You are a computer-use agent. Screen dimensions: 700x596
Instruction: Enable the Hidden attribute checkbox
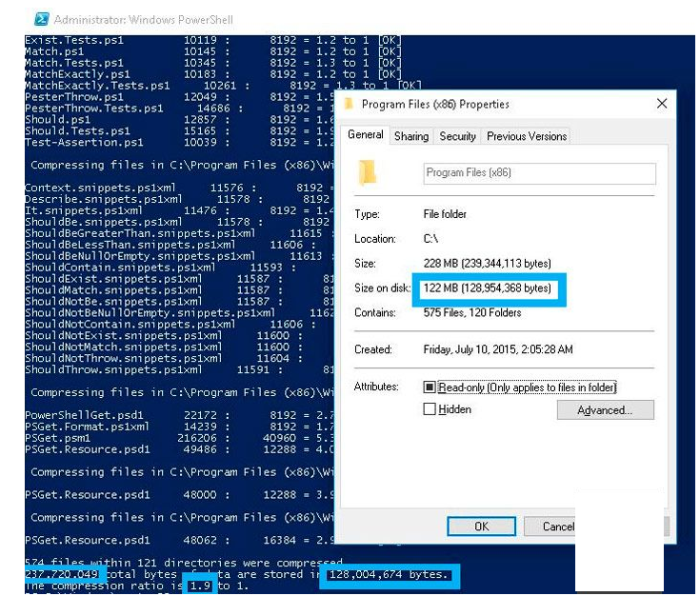(x=429, y=409)
